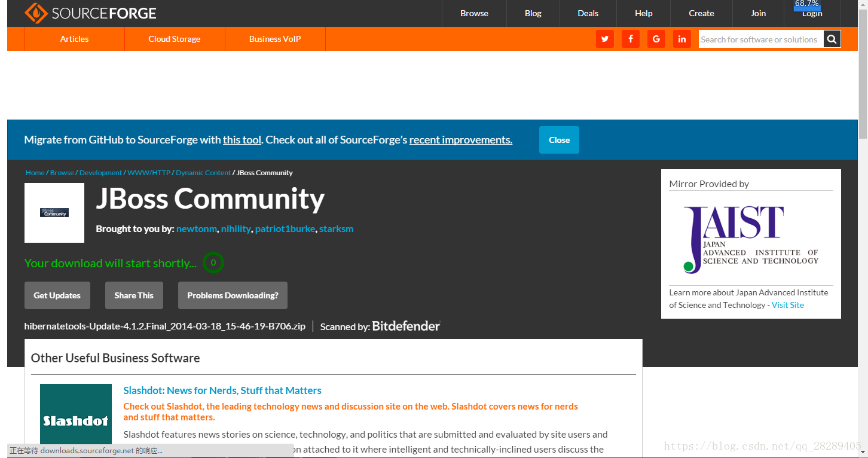Go to the Home breadcrumb
Viewport: 868px width, 458px height.
point(35,173)
